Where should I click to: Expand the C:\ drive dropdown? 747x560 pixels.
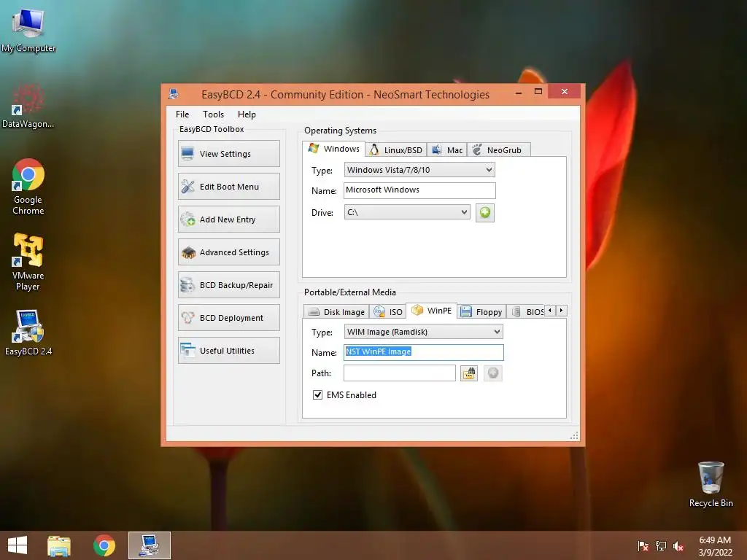pos(407,212)
